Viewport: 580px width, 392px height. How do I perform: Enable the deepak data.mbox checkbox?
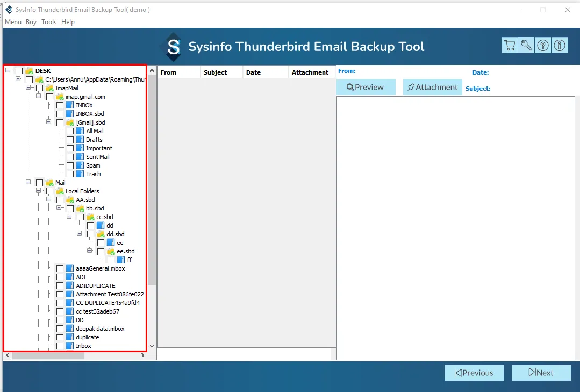(x=60, y=329)
